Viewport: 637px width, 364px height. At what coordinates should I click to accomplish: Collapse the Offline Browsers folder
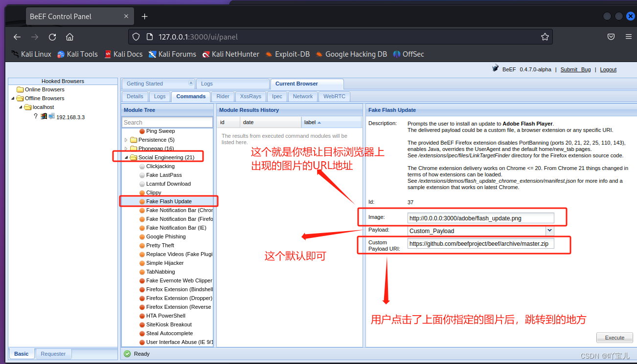point(13,98)
